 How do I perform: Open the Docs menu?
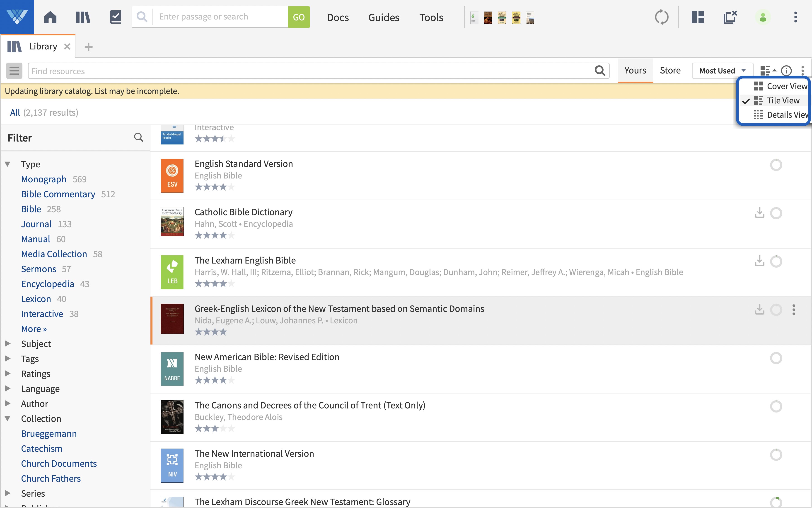click(338, 17)
